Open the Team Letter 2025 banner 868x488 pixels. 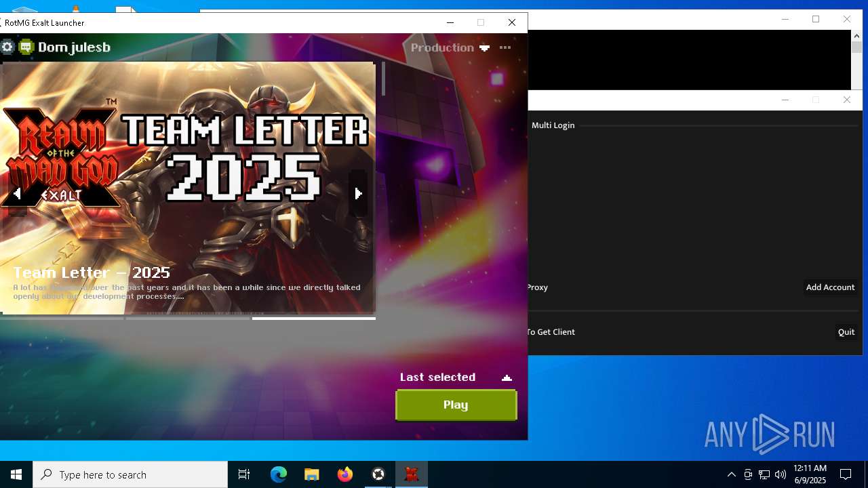188,187
